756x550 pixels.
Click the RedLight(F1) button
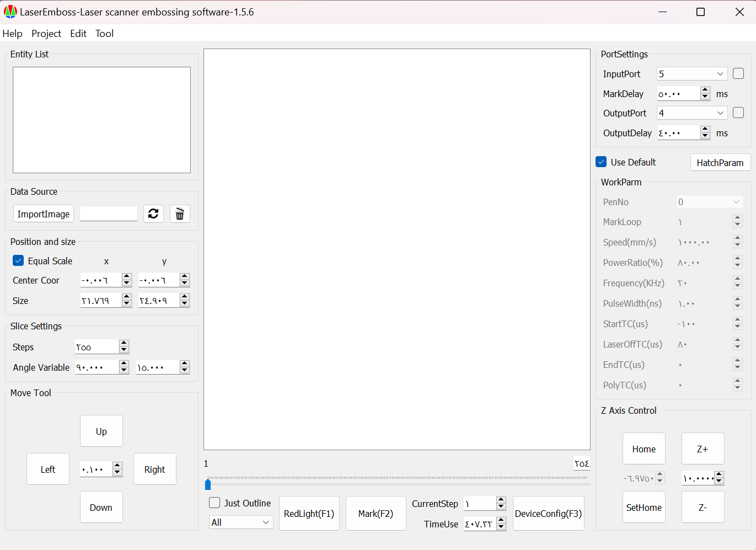tap(309, 513)
